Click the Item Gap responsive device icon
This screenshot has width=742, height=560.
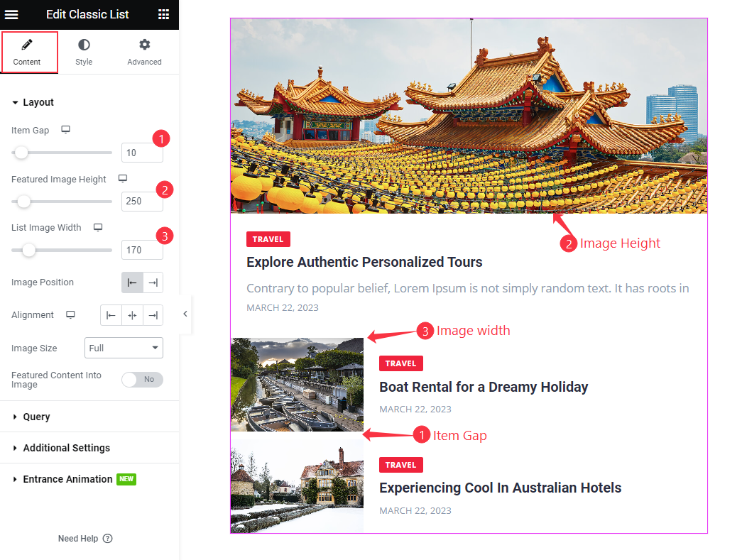click(x=65, y=130)
